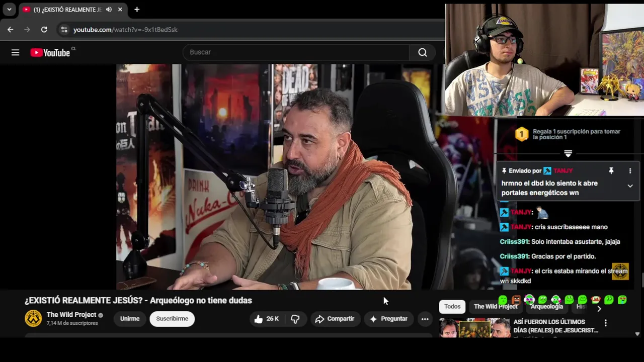Click the browser forward arrow

click(27, 30)
